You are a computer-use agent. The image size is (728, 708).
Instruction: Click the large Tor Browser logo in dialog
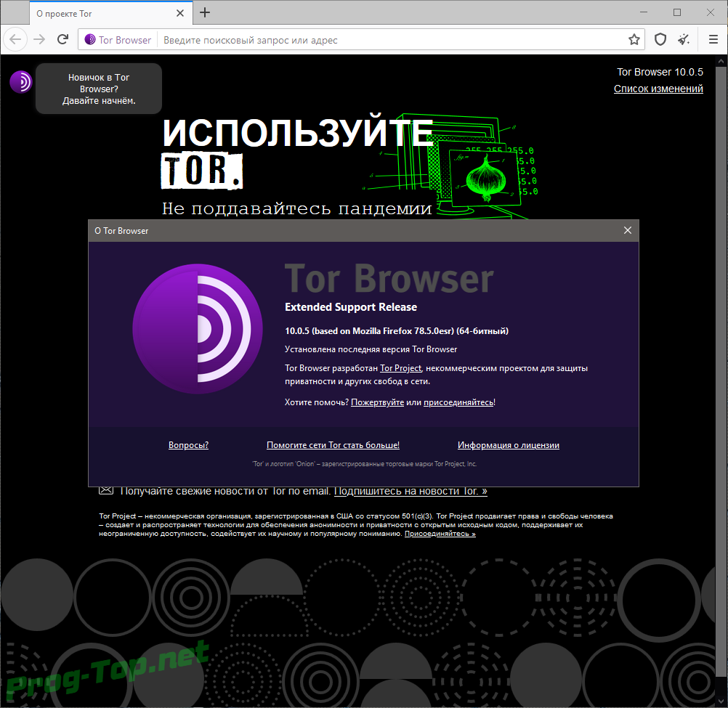(x=198, y=329)
